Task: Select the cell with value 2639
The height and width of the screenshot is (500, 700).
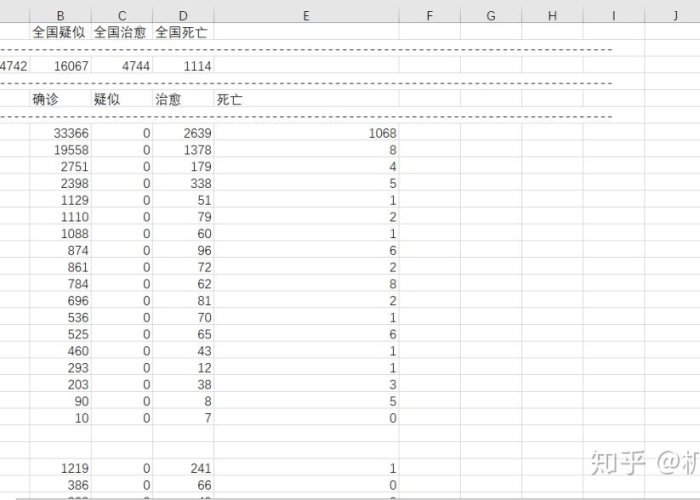Action: point(183,133)
